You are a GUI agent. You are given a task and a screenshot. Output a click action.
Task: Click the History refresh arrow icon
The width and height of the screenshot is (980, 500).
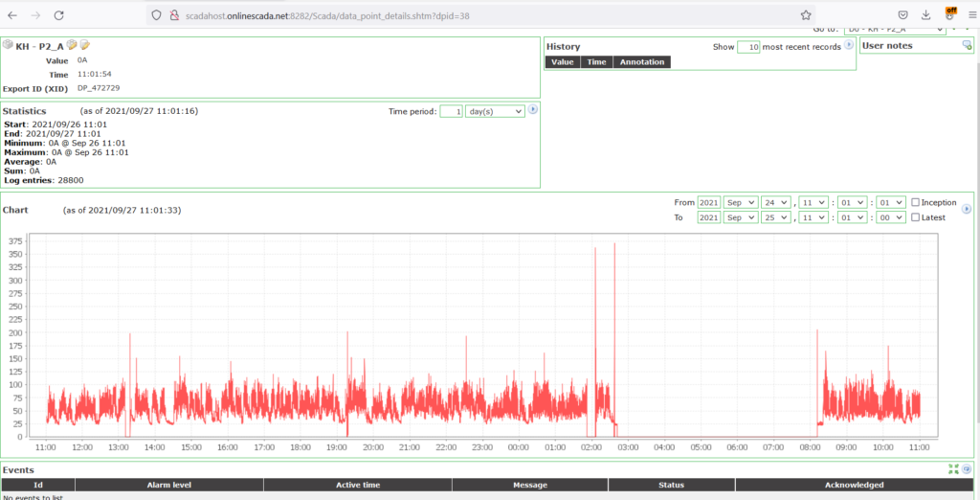(848, 46)
